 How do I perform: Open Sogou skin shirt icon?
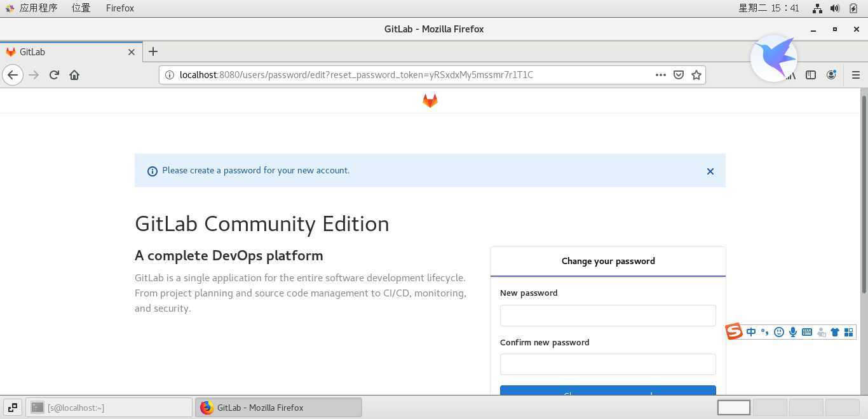pos(835,332)
